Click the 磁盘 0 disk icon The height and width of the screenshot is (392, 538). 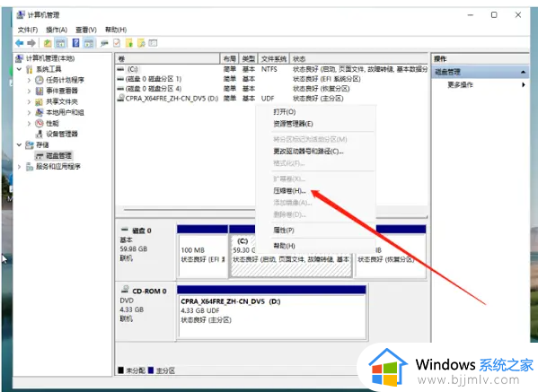coord(124,230)
